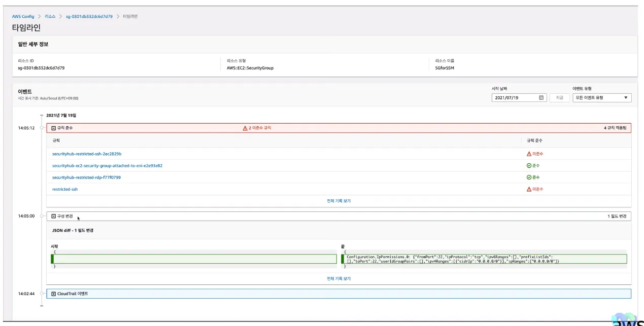The image size is (644, 326).
Task: Click noncompliant icon for restricted-ssh row
Action: [x=529, y=189]
